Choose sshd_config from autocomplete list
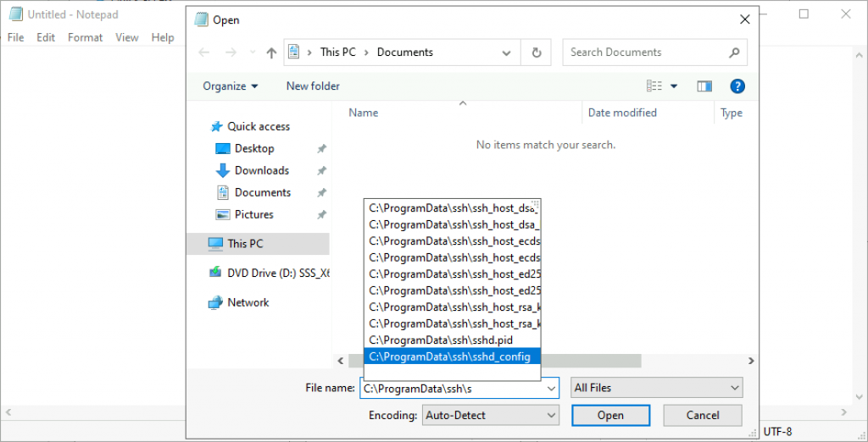The image size is (868, 442). coord(451,356)
